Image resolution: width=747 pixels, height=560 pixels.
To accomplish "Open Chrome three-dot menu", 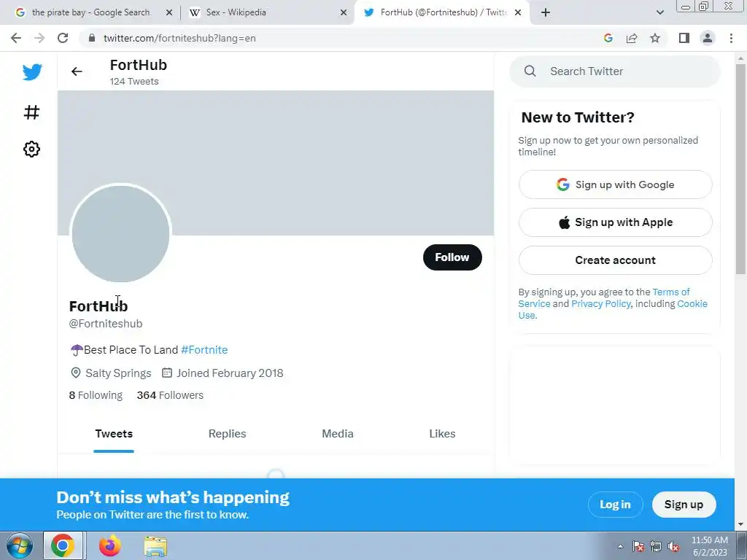I will pos(731,38).
